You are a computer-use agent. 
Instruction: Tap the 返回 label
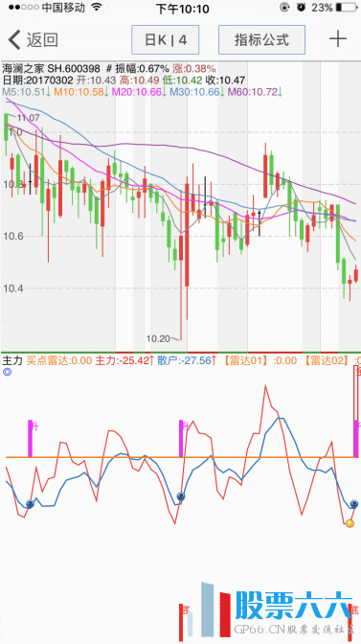click(x=42, y=40)
